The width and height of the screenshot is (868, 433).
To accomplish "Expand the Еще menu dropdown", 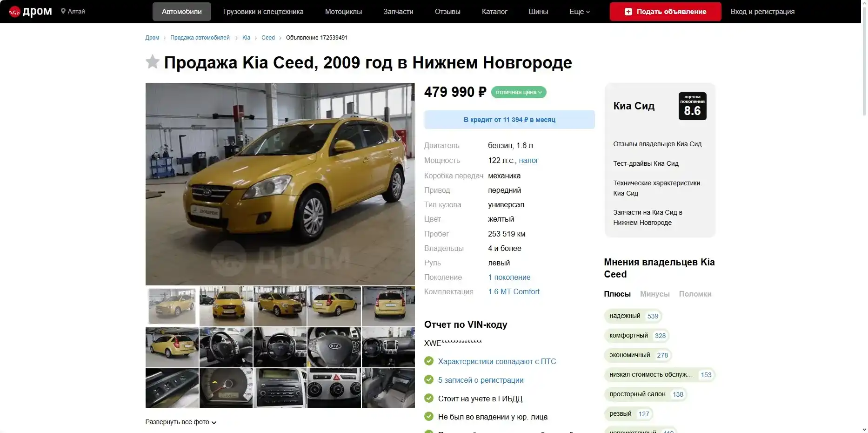I will tap(580, 12).
